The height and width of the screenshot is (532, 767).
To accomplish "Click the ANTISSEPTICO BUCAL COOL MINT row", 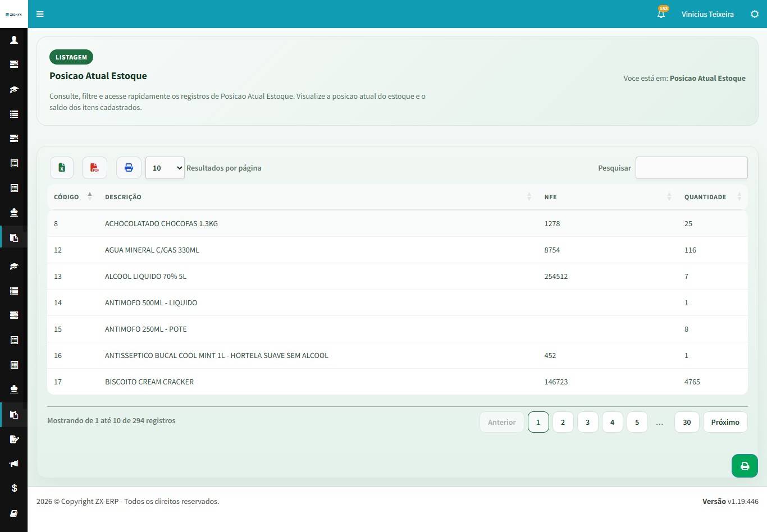I will click(x=398, y=355).
